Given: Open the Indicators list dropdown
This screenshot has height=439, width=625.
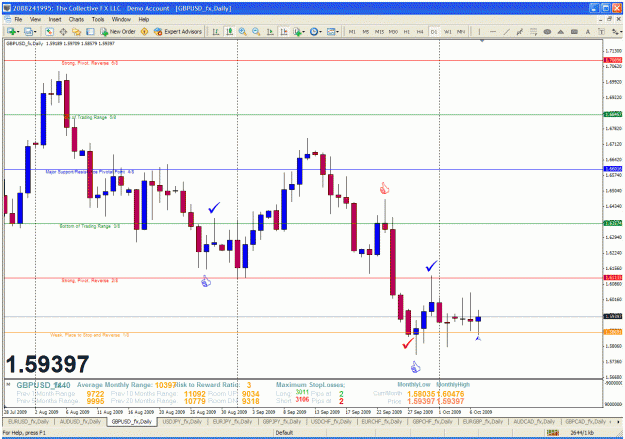Looking at the screenshot, I should click(x=299, y=31).
